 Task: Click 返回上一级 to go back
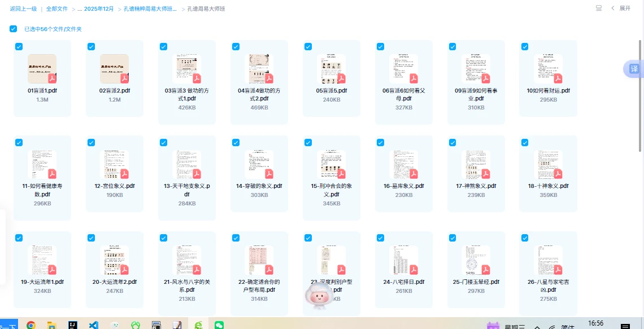point(23,9)
